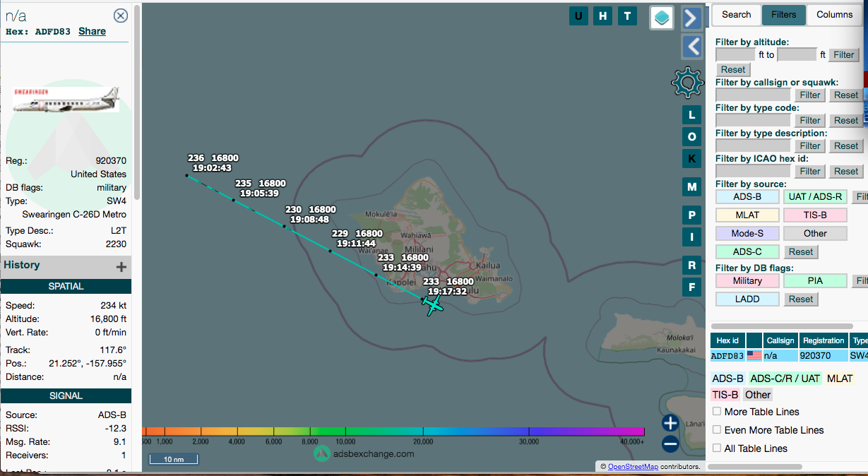Screen dimensions: 868x476
Task: Enable the Even More Table Lines checkbox
Action: 717,430
